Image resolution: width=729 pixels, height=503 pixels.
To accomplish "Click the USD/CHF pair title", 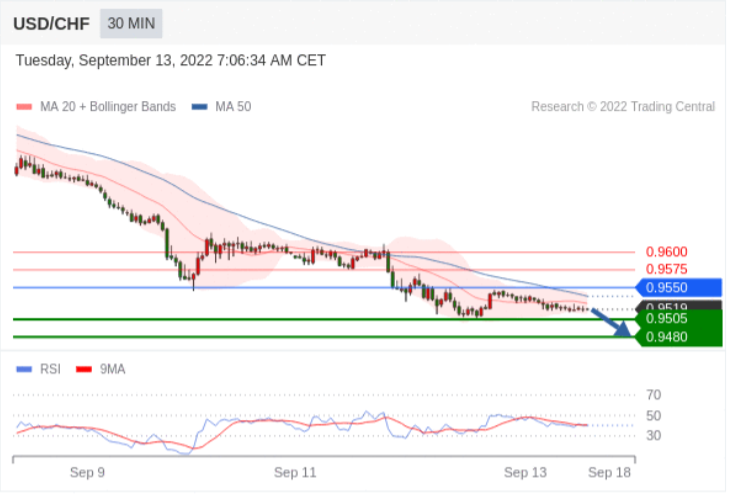I will pyautogui.click(x=51, y=24).
